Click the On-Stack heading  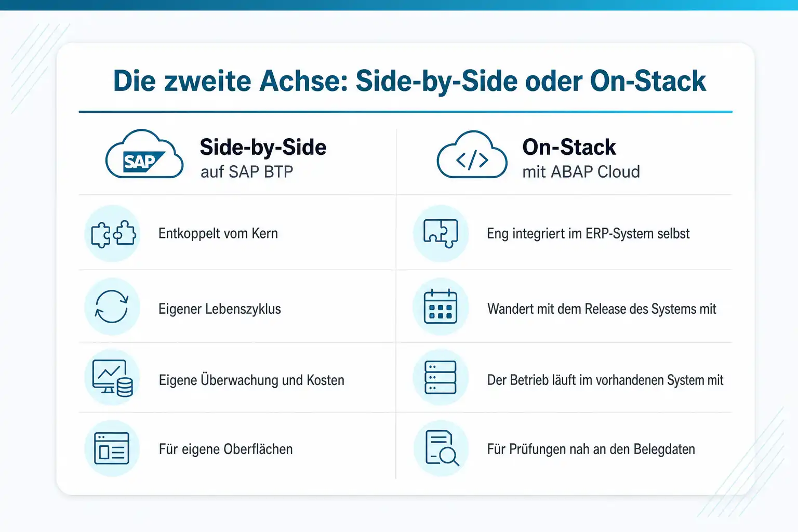pos(569,147)
